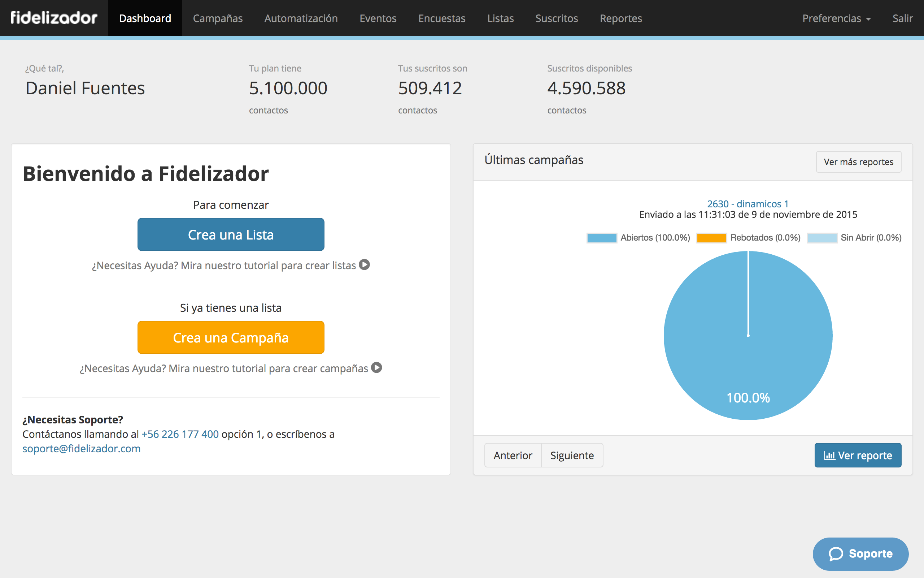
Task: Toggle the Rebotados orange legend swatch
Action: click(x=711, y=238)
